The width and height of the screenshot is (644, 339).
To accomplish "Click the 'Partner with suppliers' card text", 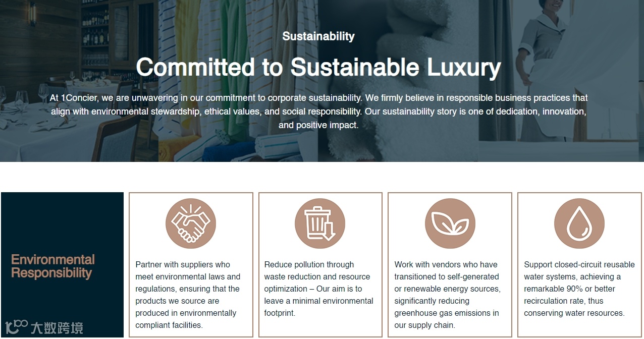I will click(188, 295).
